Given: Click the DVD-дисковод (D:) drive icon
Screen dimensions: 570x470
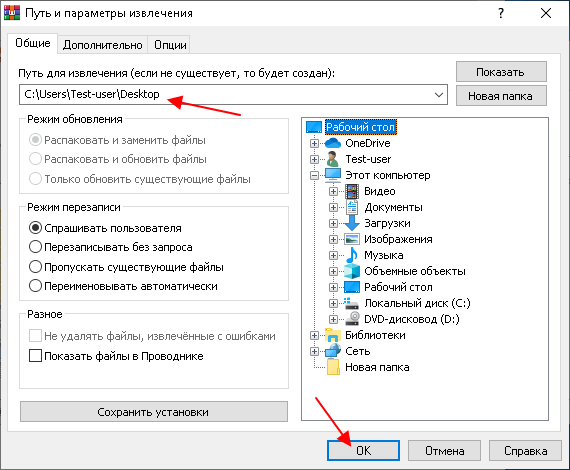Looking at the screenshot, I should pyautogui.click(x=352, y=319).
